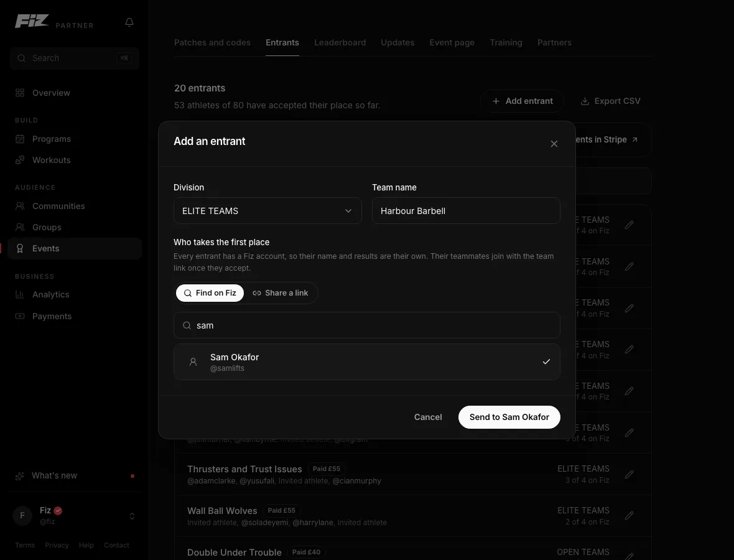The width and height of the screenshot is (734, 560).
Task: Focus the athlete search field containing sam
Action: (367, 325)
